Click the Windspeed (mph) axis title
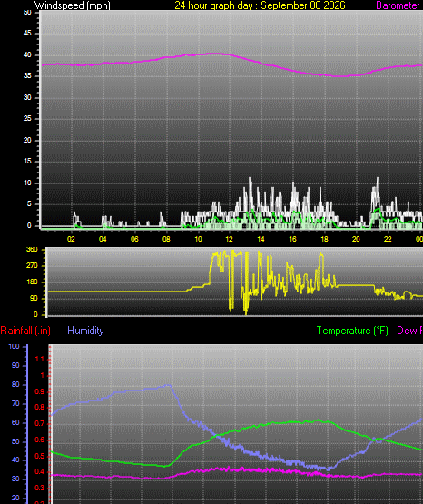 coord(73,5)
